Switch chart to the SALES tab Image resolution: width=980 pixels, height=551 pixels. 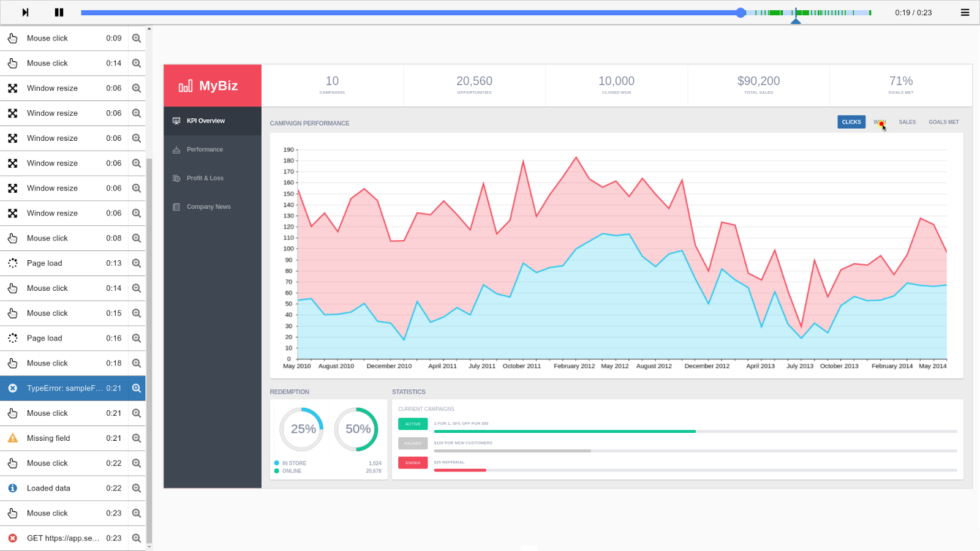(907, 122)
